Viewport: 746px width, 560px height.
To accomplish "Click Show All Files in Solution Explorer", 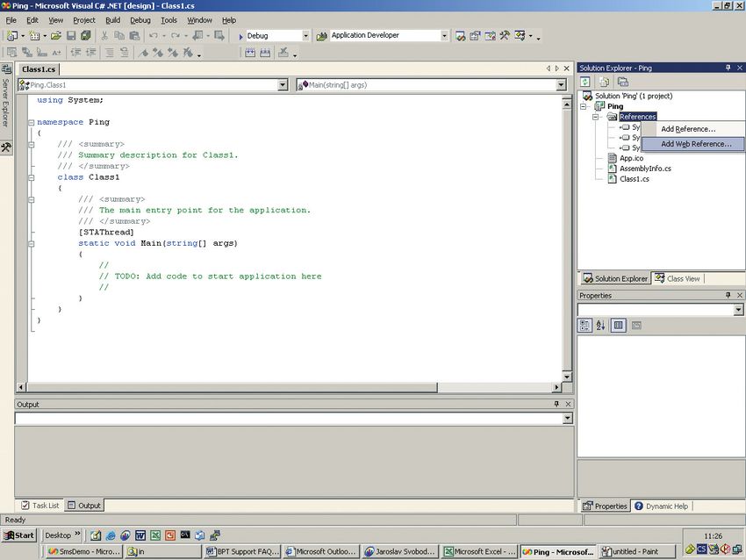I will tap(604, 82).
